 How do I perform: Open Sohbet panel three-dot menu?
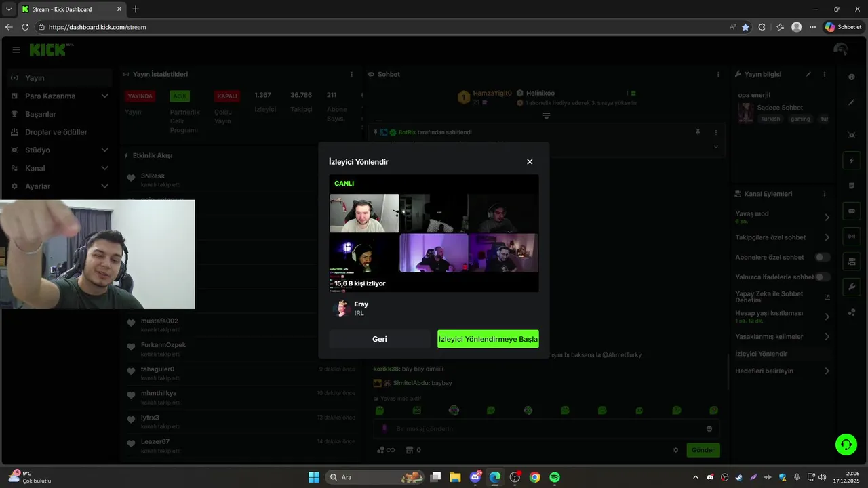[x=718, y=74]
